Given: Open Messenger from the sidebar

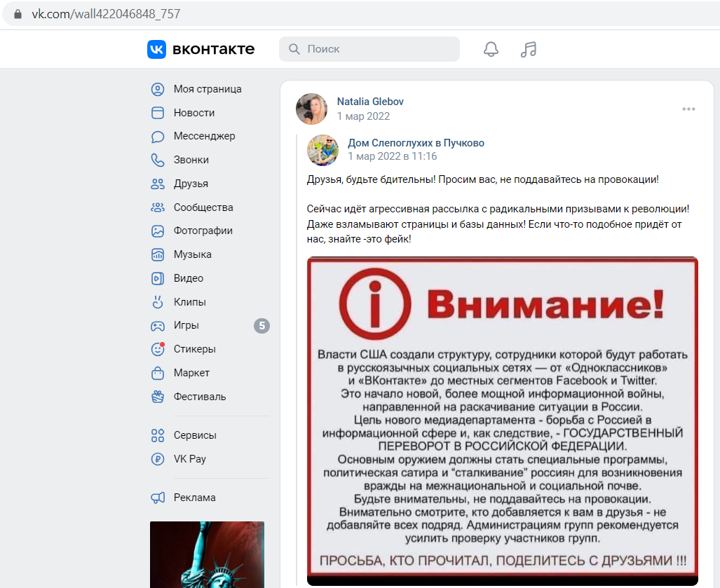Looking at the screenshot, I should point(204,137).
